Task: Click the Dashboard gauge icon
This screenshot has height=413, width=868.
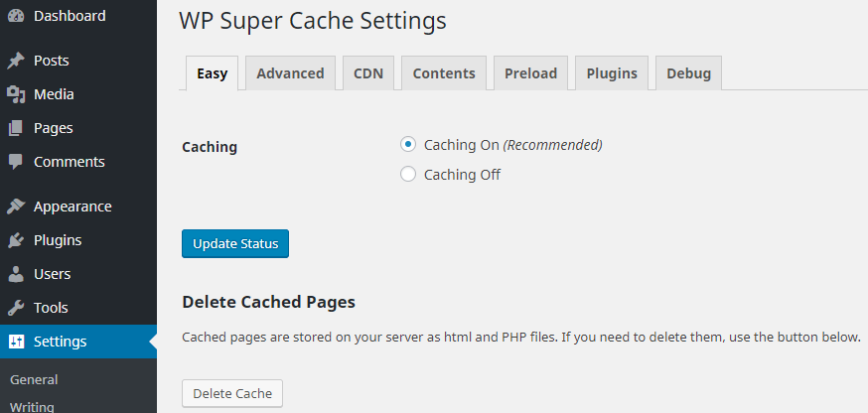Action: tap(16, 16)
